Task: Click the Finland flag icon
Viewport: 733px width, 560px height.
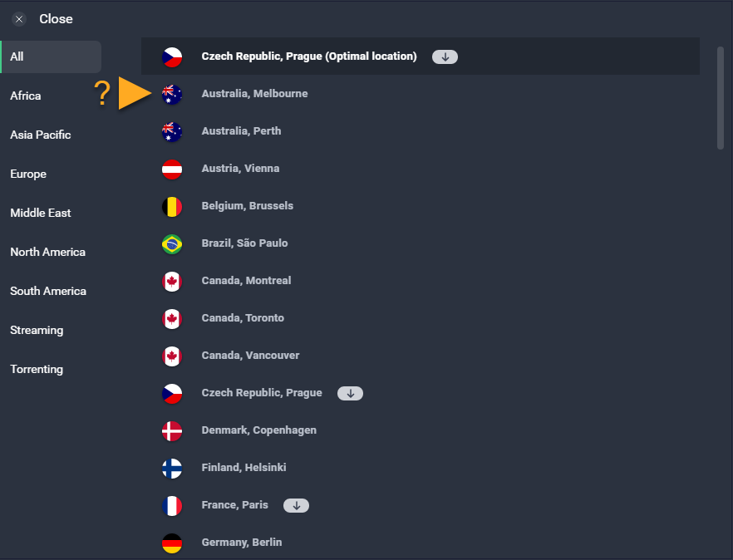Action: (x=172, y=469)
